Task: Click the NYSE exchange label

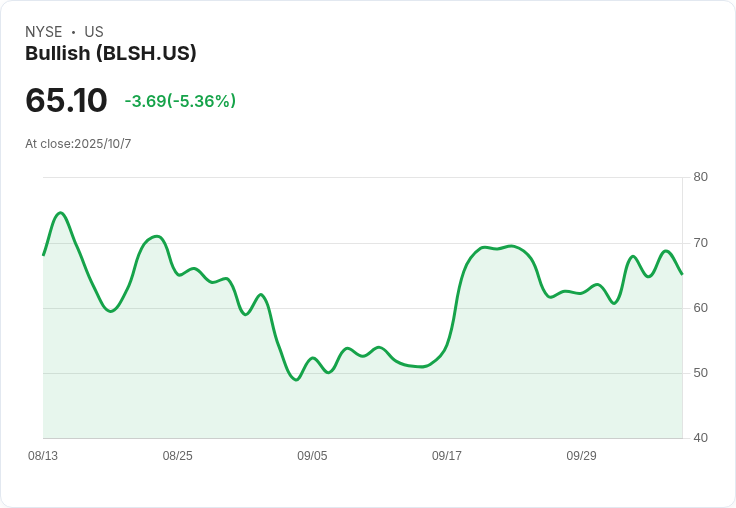Action: pos(44,32)
